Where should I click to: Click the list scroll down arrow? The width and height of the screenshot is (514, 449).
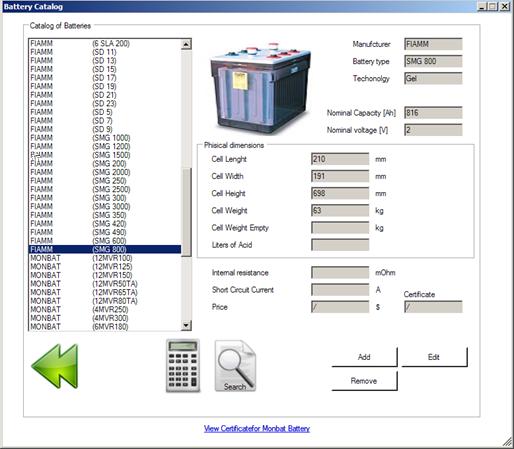coord(186,325)
